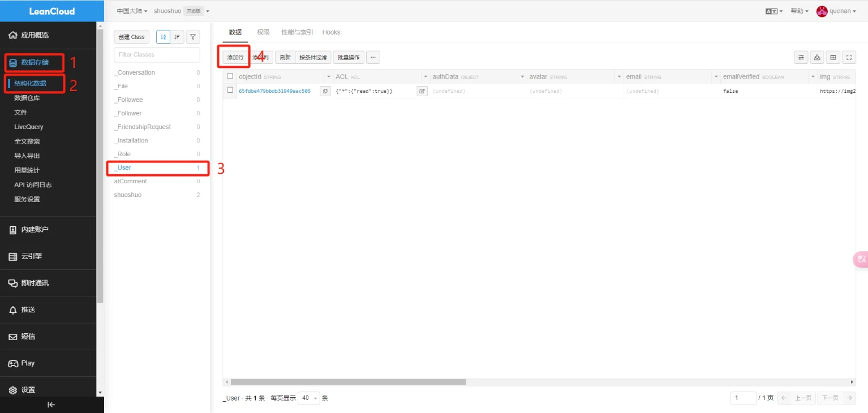The height and width of the screenshot is (413, 868).
Task: Copy the objectId with the copy icon
Action: (x=325, y=91)
